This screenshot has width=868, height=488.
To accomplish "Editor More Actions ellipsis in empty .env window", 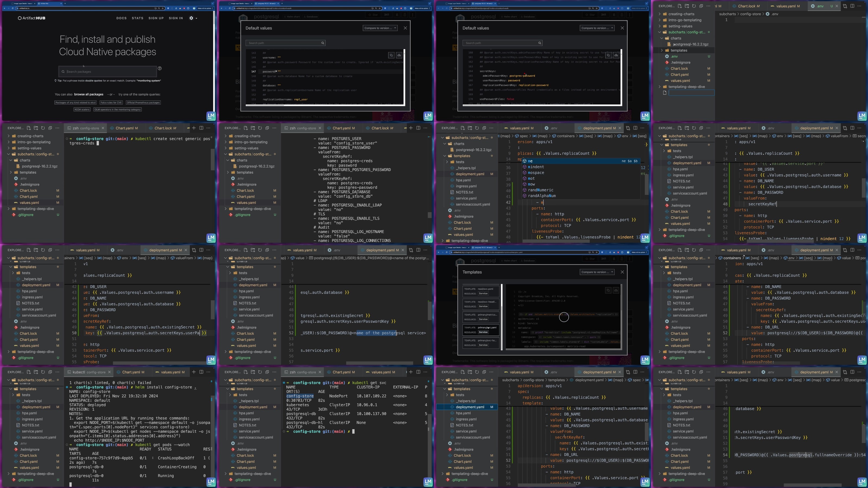I will 859,6.
